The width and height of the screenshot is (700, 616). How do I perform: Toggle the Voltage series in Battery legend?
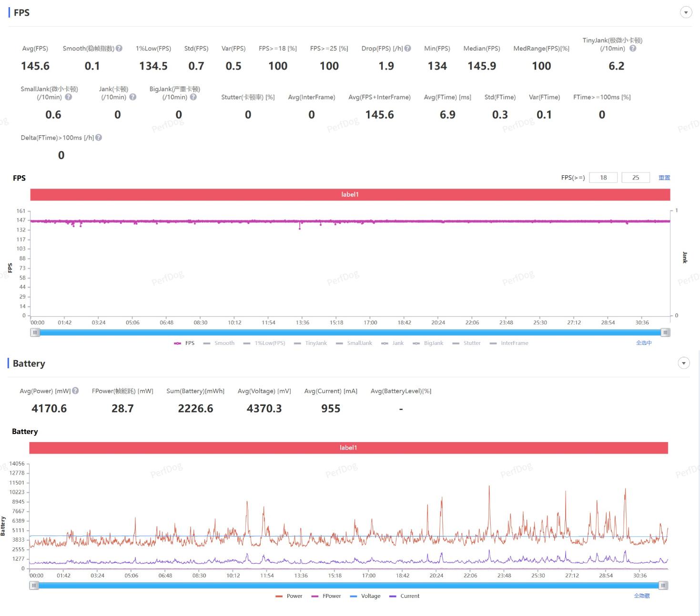coord(365,596)
